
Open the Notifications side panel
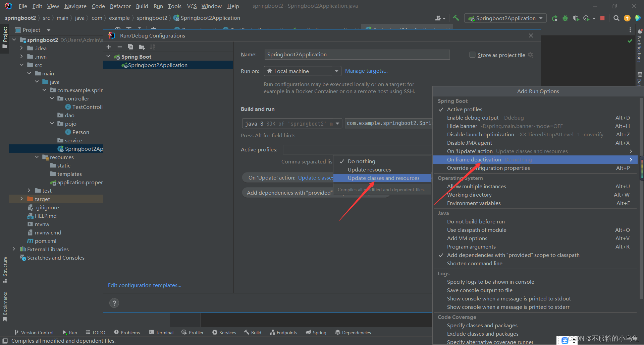639,46
